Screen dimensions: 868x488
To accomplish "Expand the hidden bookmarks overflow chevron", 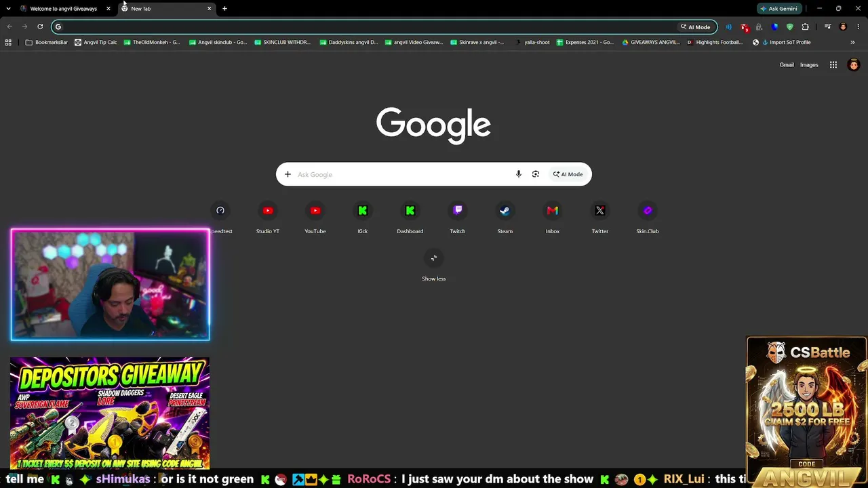I will (852, 42).
